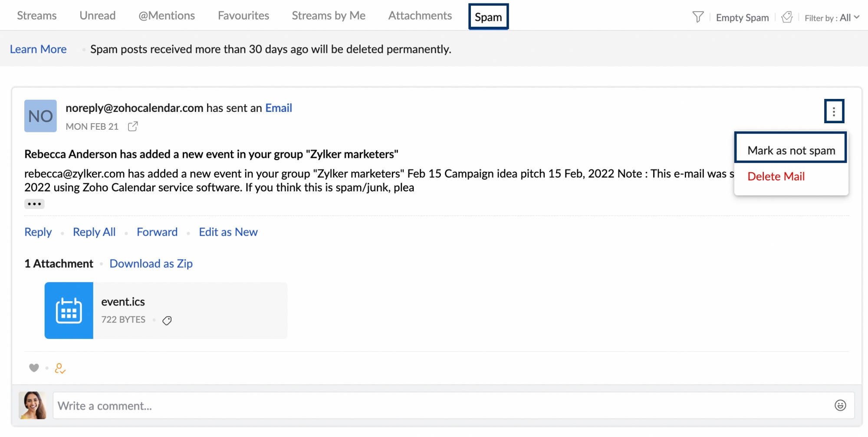Expand the truncated email body ellipsis
The image size is (868, 437).
(34, 204)
